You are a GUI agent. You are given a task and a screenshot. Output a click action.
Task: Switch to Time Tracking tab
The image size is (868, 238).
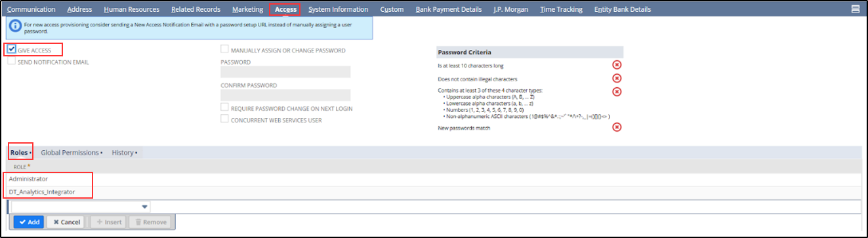pos(562,9)
